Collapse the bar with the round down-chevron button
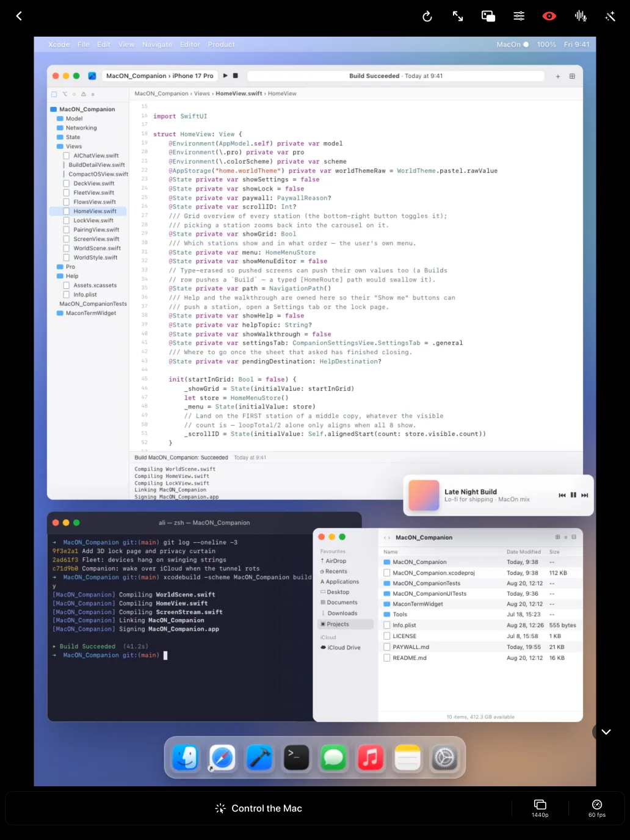 [x=606, y=732]
